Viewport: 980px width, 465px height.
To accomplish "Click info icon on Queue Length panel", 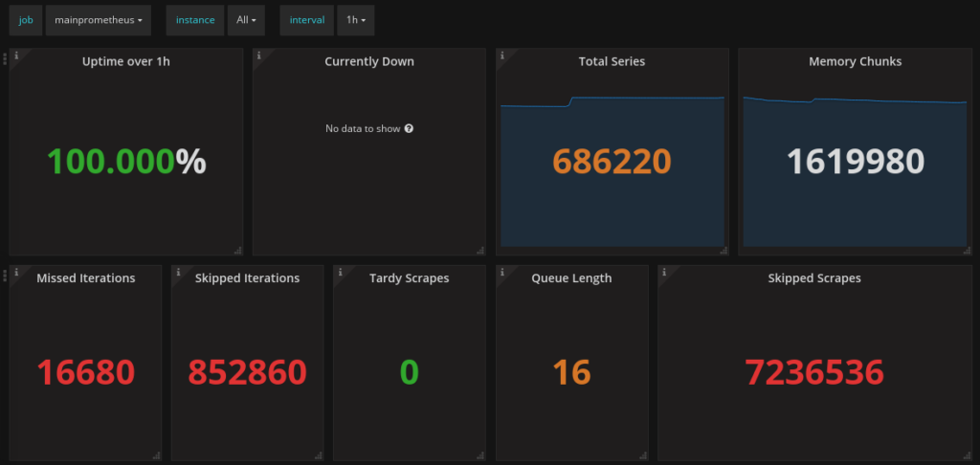I will [x=502, y=273].
